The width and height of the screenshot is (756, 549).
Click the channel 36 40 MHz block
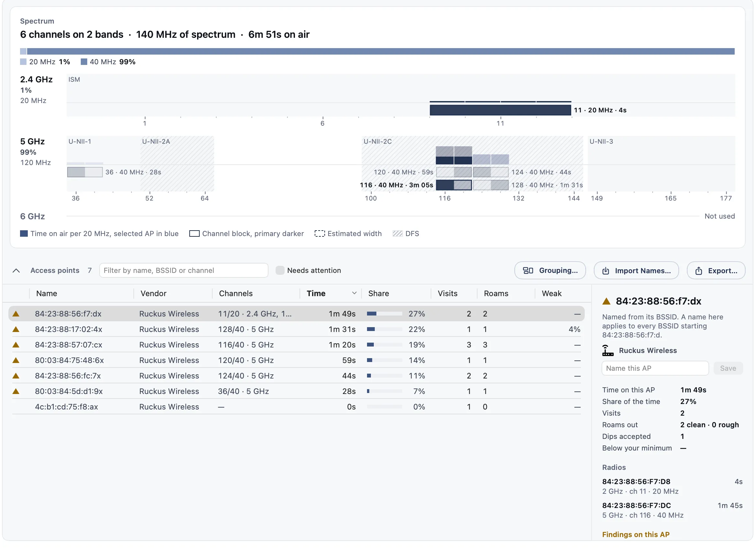pos(85,172)
